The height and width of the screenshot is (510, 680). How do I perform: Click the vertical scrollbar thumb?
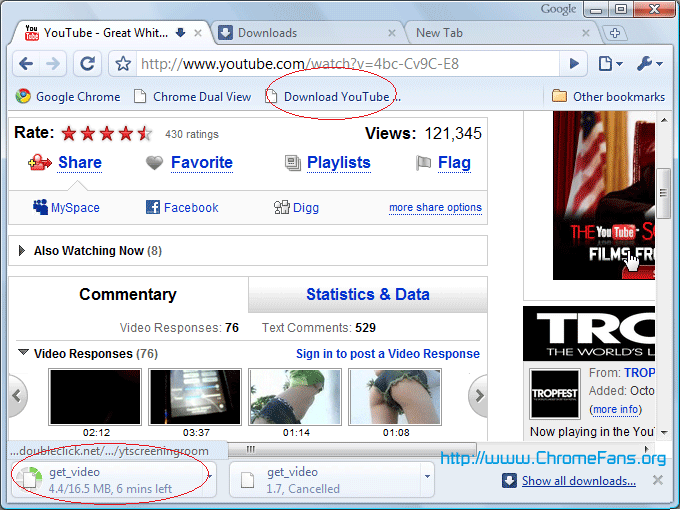(x=663, y=193)
